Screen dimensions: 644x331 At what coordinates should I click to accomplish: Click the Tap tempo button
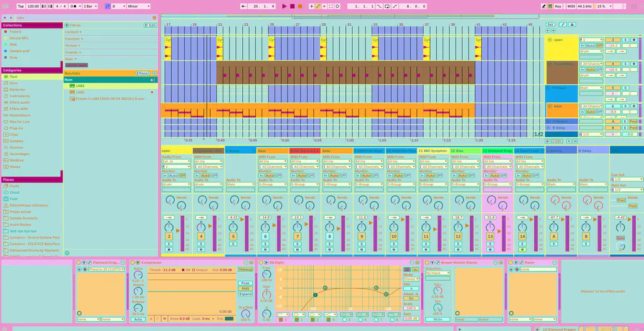[21, 6]
